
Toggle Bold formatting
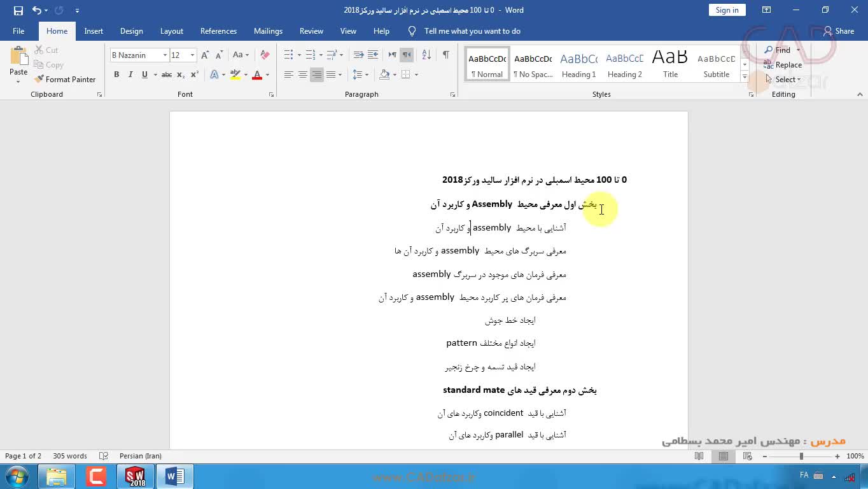[116, 75]
